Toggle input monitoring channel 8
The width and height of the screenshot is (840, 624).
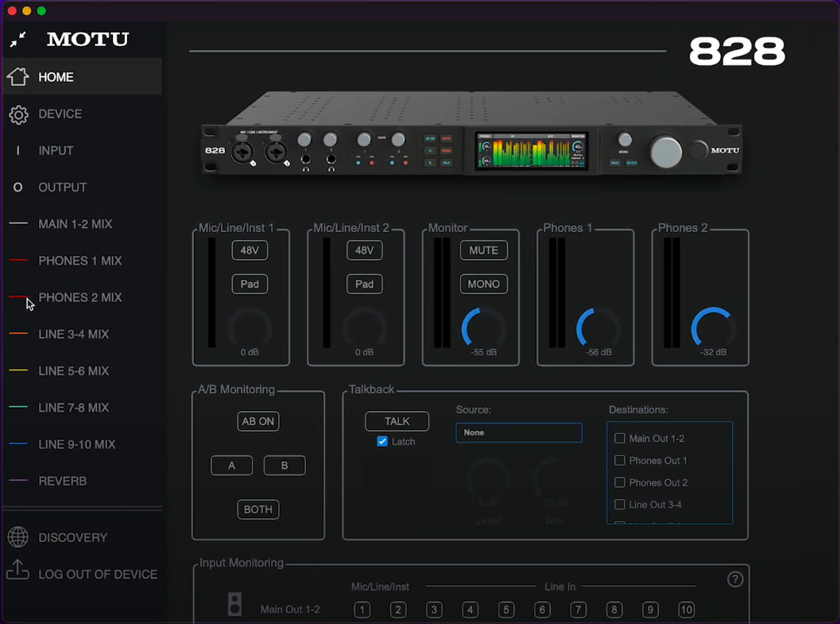tap(614, 610)
